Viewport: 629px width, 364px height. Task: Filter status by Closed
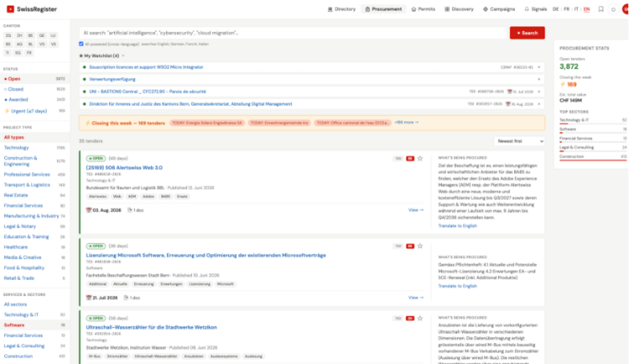point(34,89)
